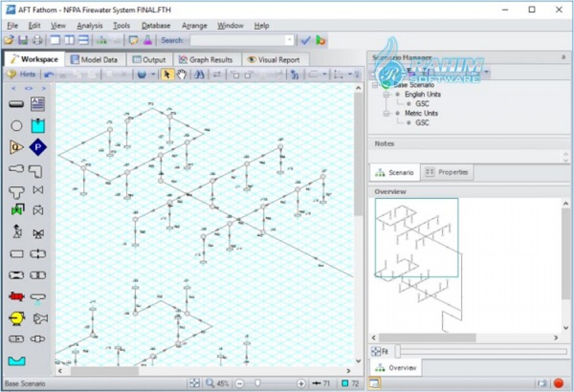Select the Pump junction tool with yellow symbol
Image resolution: width=574 pixels, height=392 pixels.
coord(17,318)
